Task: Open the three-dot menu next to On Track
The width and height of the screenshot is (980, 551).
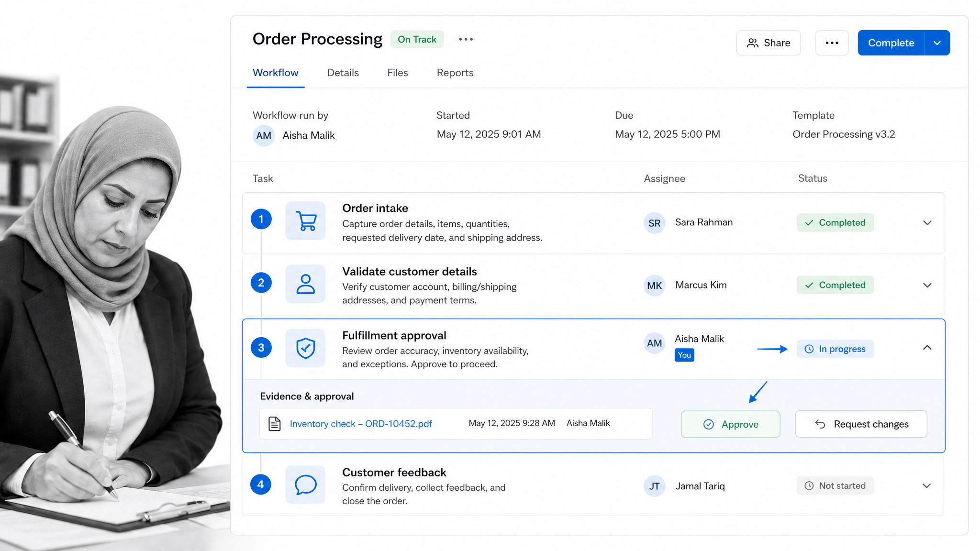Action: point(466,39)
